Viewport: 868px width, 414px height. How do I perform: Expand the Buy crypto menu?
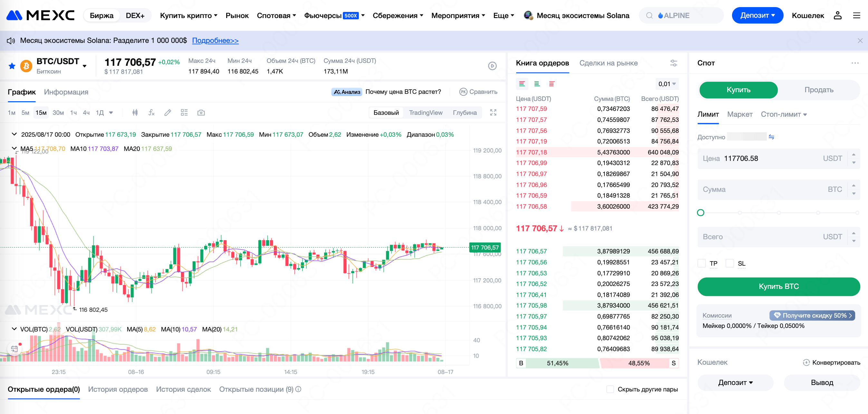(x=189, y=15)
